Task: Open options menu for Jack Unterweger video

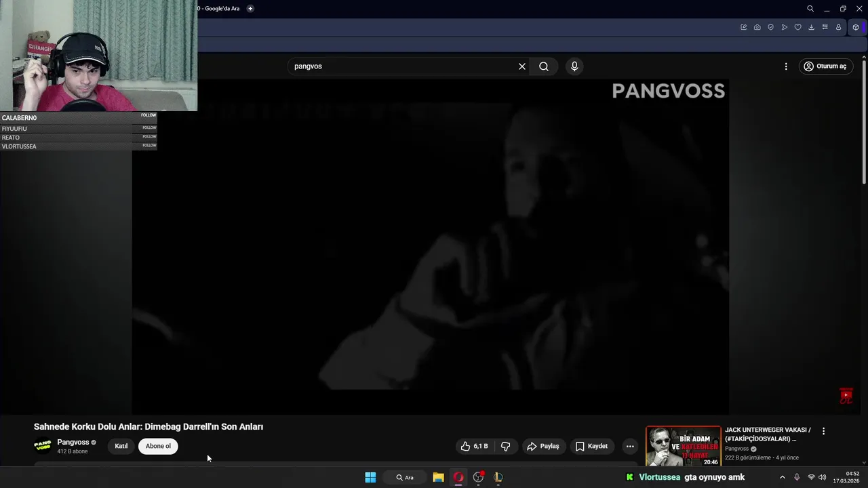Action: [823, 431]
